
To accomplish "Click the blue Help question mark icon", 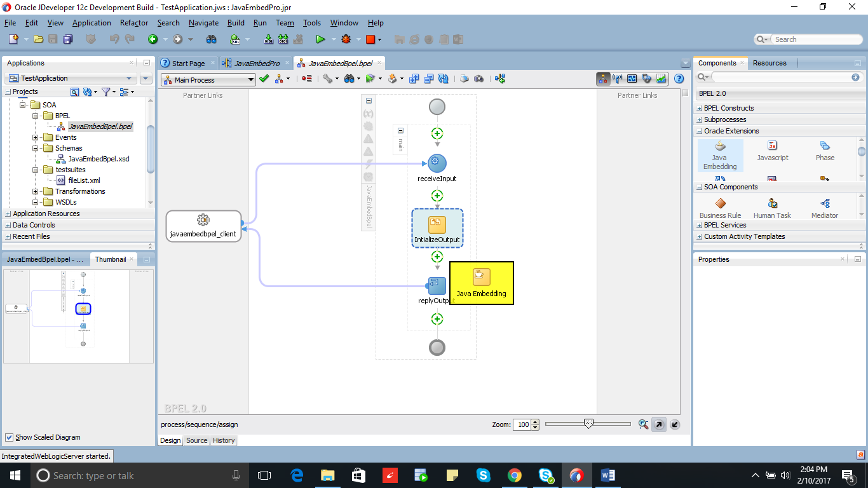I will (x=679, y=79).
